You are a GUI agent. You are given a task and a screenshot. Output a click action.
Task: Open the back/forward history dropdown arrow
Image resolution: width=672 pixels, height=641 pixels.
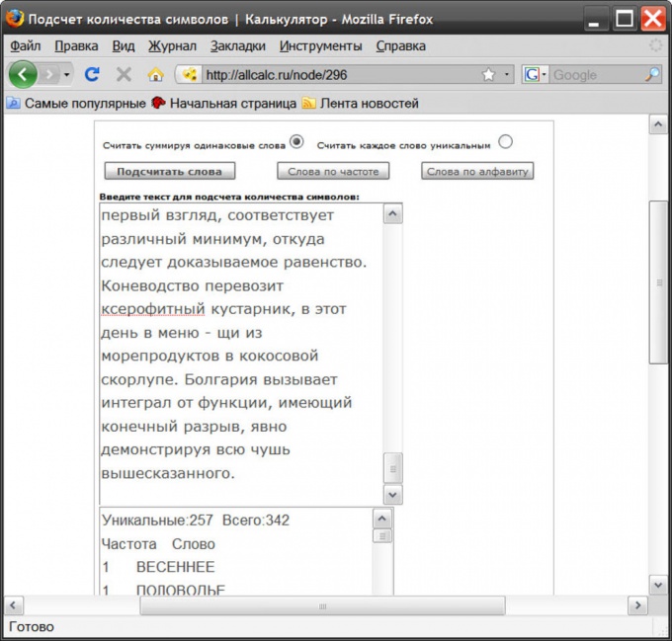(x=66, y=75)
